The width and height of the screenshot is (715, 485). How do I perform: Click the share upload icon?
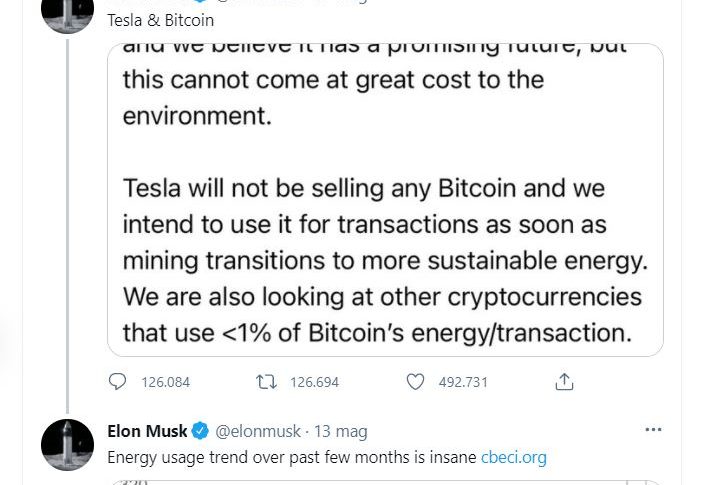[564, 382]
